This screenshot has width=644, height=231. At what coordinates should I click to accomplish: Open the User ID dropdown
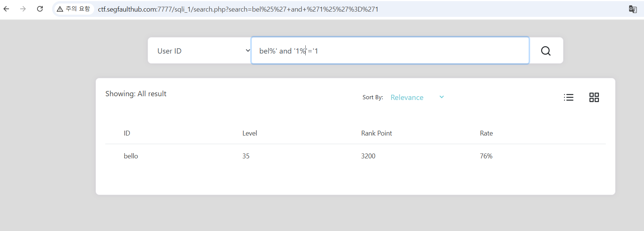(x=202, y=51)
